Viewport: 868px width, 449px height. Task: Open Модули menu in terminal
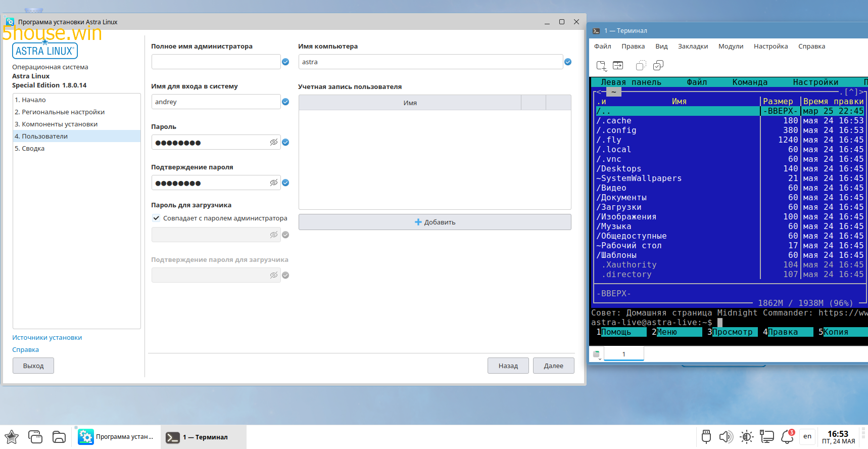[x=731, y=46]
